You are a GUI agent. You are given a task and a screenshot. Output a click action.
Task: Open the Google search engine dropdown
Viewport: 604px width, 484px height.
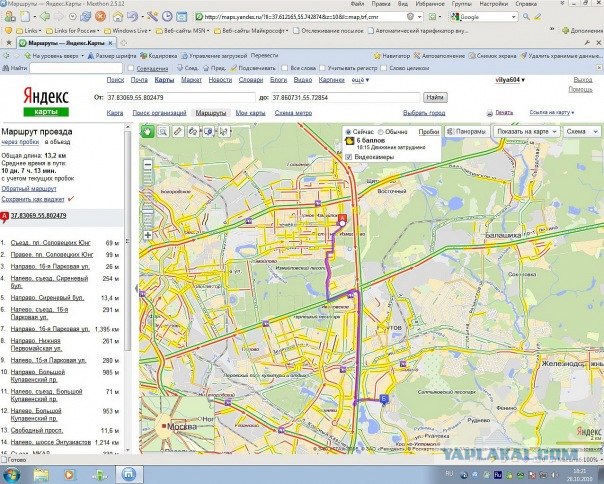(513, 17)
